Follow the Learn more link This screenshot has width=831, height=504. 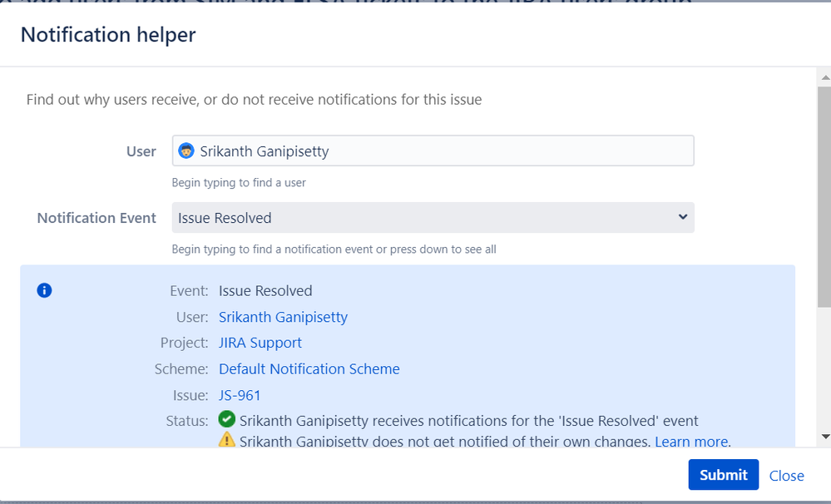[x=691, y=442]
